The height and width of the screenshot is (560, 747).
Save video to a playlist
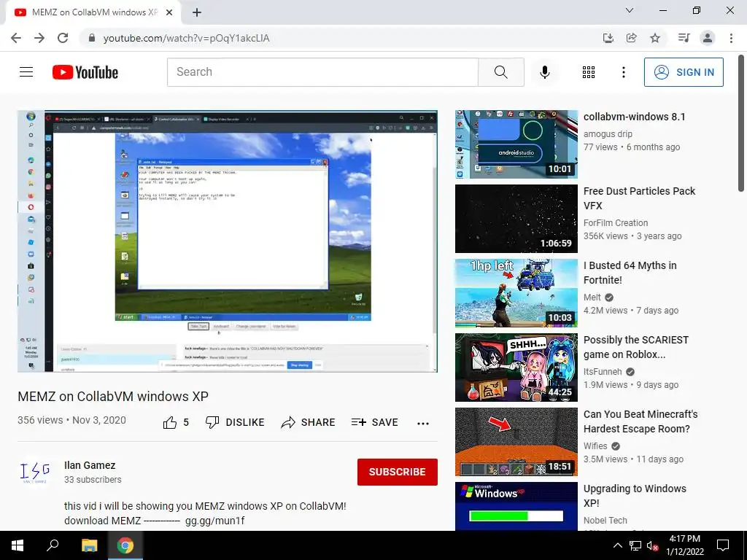tap(374, 422)
